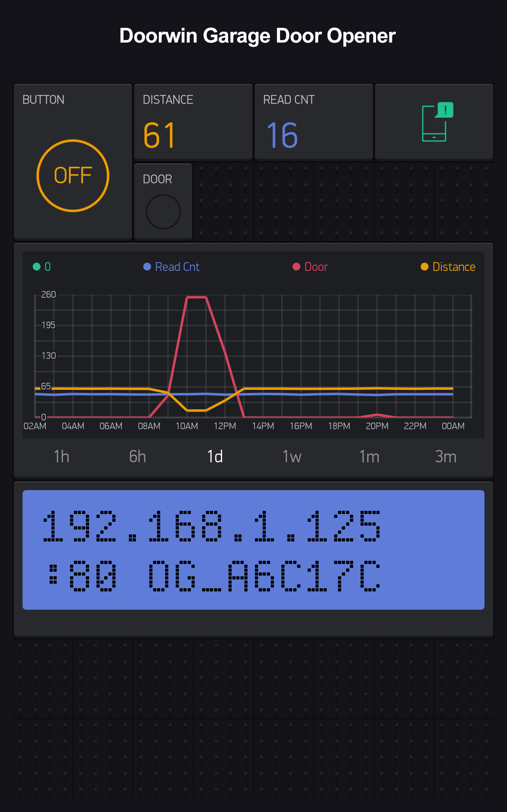The width and height of the screenshot is (507, 812).
Task: Toggle the Read Cnt legend series
Action: tap(171, 267)
